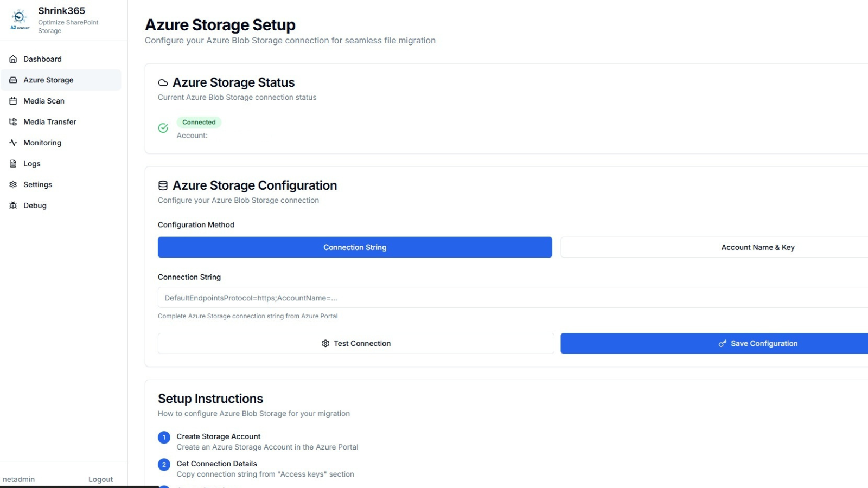Viewport: 868px width, 488px height.
Task: Select the Connection String method
Action: tap(355, 247)
